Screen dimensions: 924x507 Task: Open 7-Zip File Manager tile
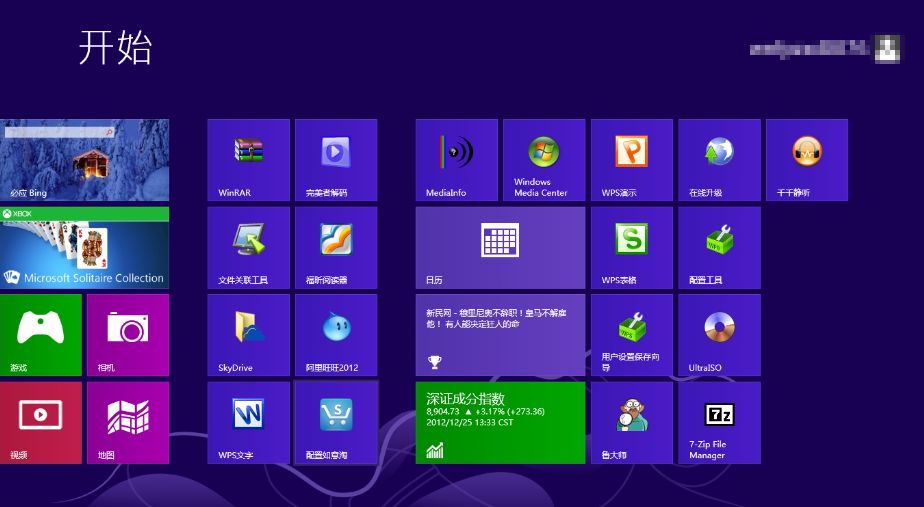click(x=720, y=423)
